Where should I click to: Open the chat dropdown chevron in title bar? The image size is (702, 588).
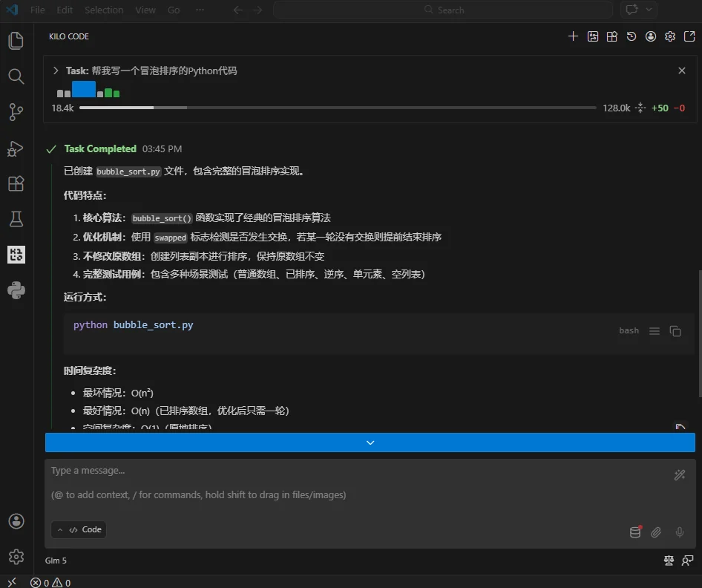pyautogui.click(x=649, y=10)
